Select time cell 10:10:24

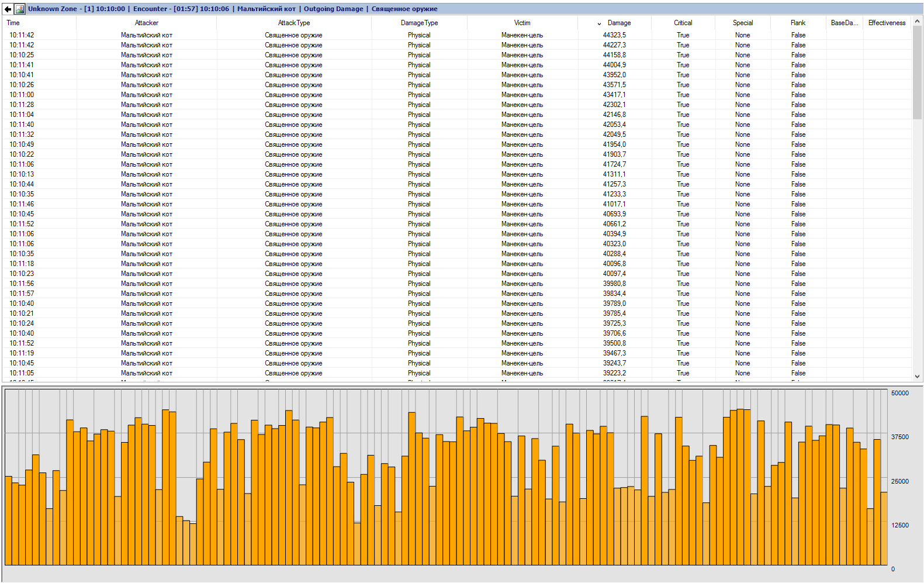pos(22,323)
